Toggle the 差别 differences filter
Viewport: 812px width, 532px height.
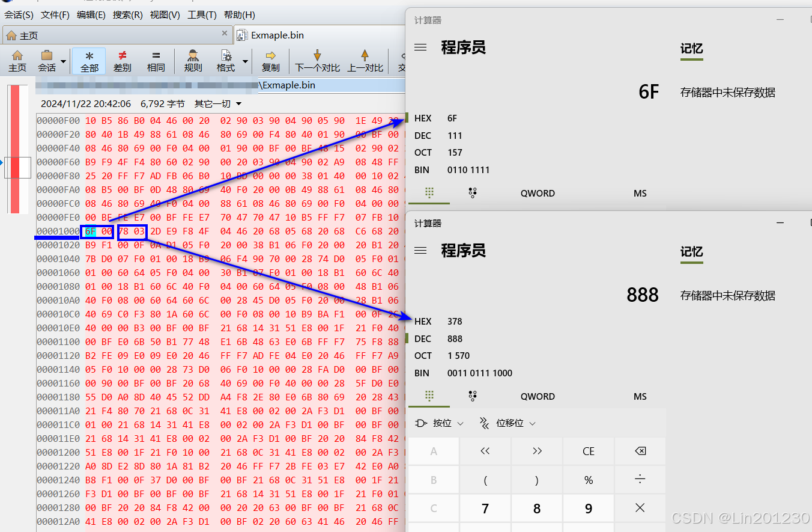click(123, 61)
